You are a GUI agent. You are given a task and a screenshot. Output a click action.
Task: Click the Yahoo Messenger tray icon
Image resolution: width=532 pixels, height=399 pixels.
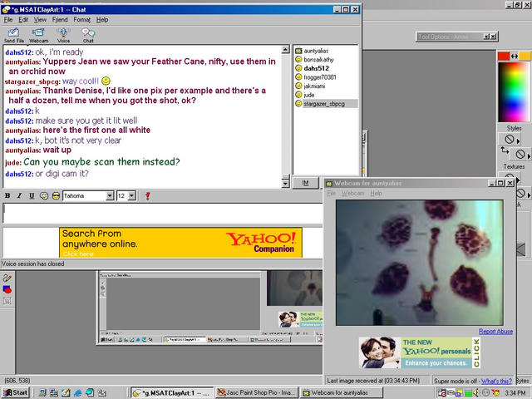(x=496, y=392)
